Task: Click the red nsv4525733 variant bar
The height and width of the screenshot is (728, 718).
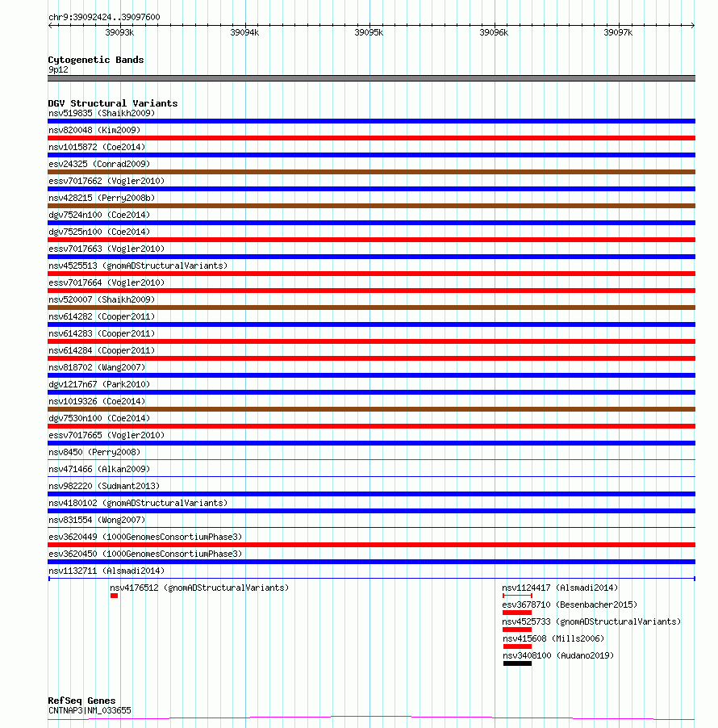Action: [x=517, y=630]
